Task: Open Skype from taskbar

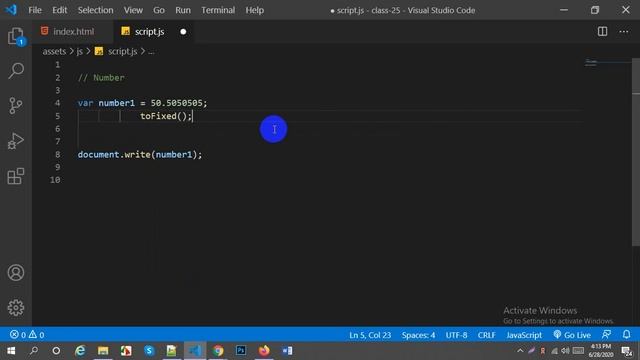Action: tap(149, 351)
